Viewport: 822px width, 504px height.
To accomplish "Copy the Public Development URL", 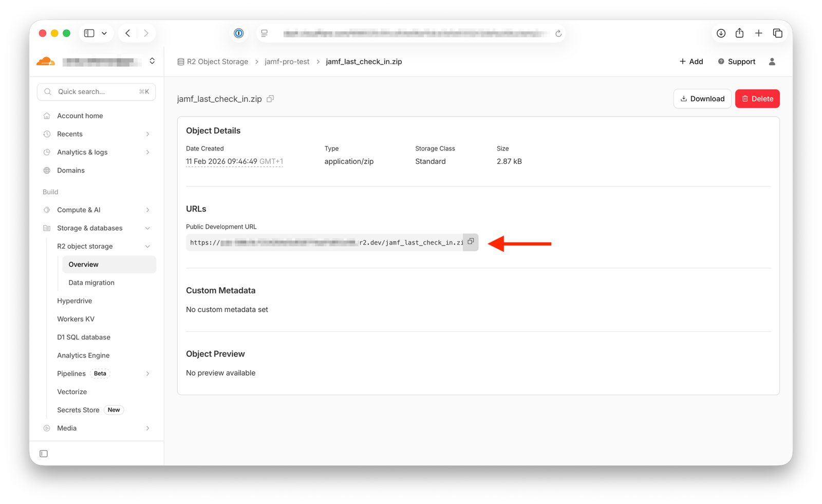I will pos(471,242).
